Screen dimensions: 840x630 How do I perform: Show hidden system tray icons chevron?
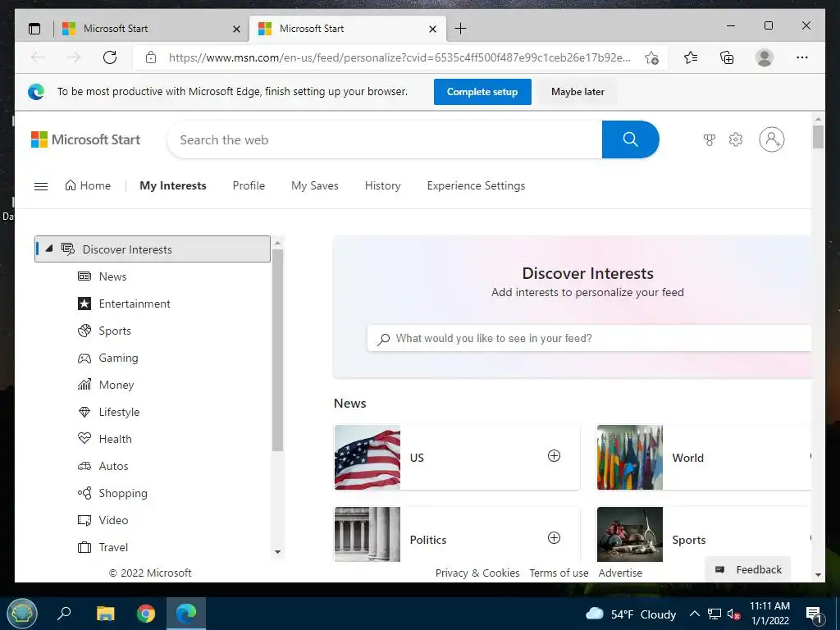pyautogui.click(x=694, y=614)
